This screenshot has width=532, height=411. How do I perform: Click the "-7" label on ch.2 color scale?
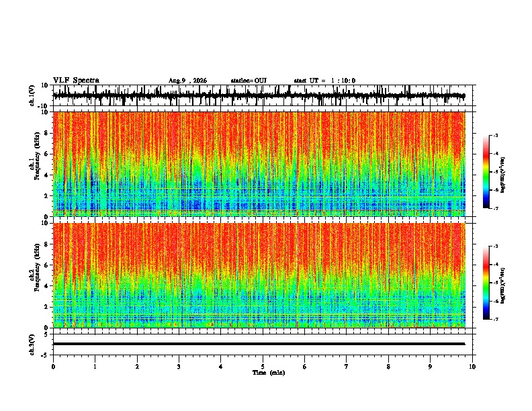pyautogui.click(x=495, y=319)
